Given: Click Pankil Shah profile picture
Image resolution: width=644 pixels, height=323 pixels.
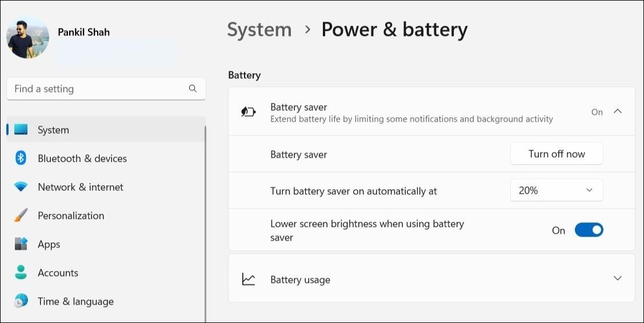Looking at the screenshot, I should pyautogui.click(x=27, y=37).
